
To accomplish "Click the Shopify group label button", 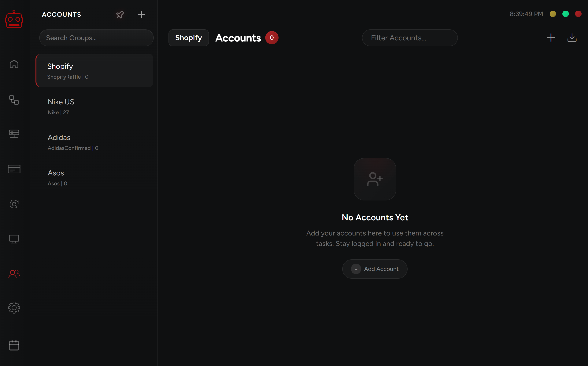I will [x=189, y=38].
